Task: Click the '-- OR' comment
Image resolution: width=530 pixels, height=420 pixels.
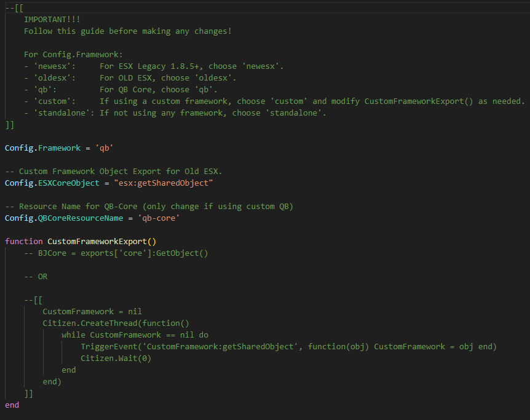Action: [36, 277]
